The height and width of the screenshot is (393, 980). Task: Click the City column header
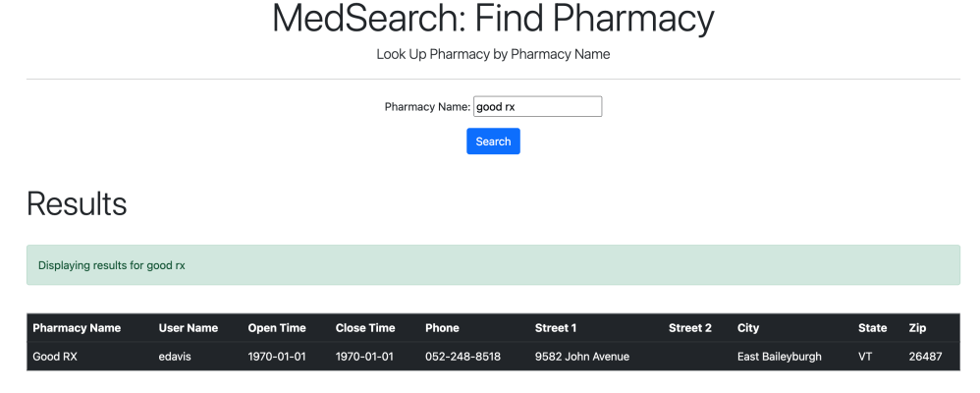(x=748, y=328)
